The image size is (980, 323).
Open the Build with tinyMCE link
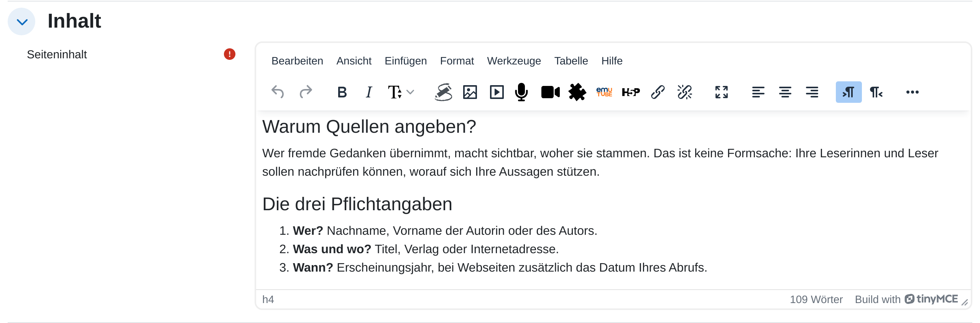pos(906,299)
